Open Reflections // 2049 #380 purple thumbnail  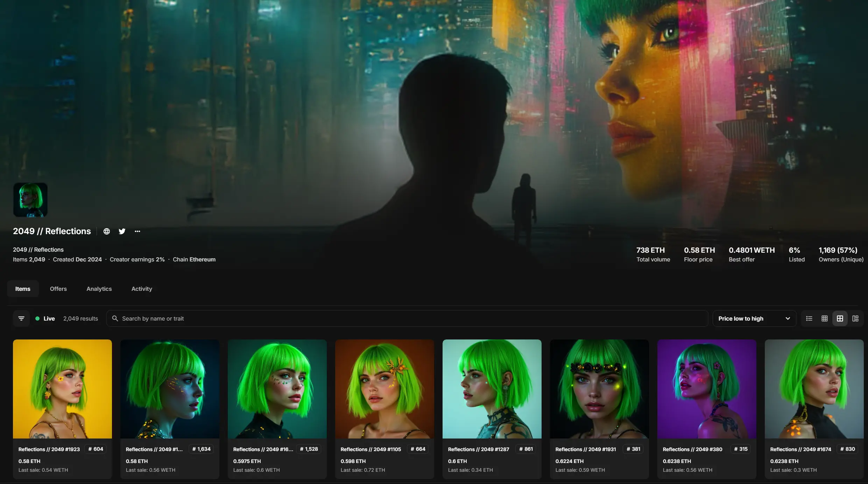pyautogui.click(x=707, y=389)
